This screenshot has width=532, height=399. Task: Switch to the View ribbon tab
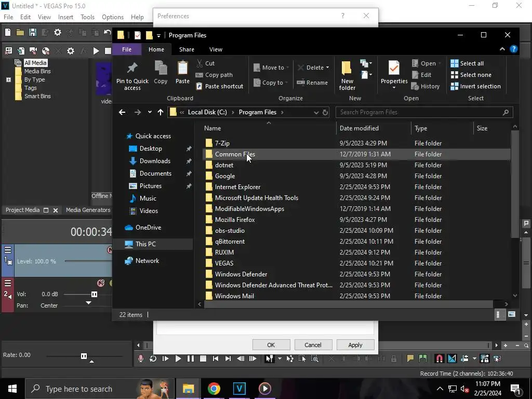click(x=216, y=49)
